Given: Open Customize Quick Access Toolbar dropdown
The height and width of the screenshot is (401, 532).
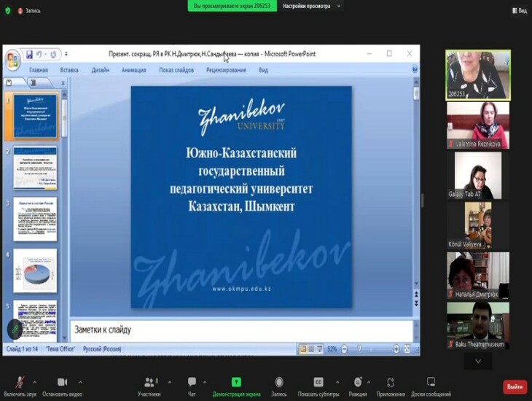Looking at the screenshot, I should point(66,54).
